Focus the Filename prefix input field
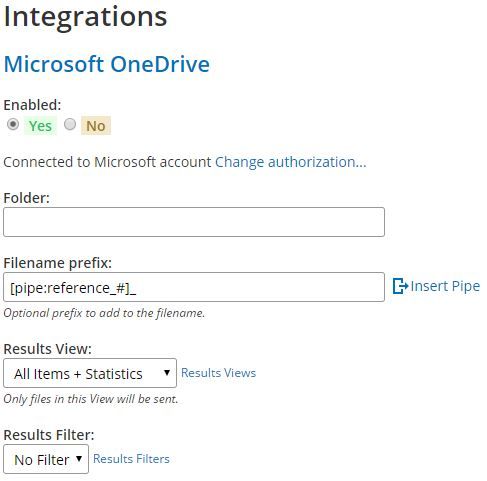The image size is (487, 481). [x=194, y=287]
